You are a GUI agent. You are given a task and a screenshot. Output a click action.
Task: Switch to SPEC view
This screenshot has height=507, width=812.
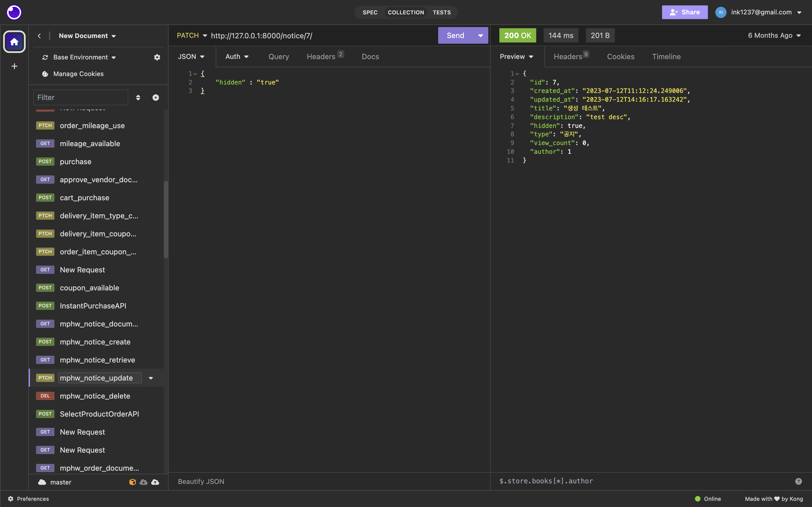pos(370,12)
